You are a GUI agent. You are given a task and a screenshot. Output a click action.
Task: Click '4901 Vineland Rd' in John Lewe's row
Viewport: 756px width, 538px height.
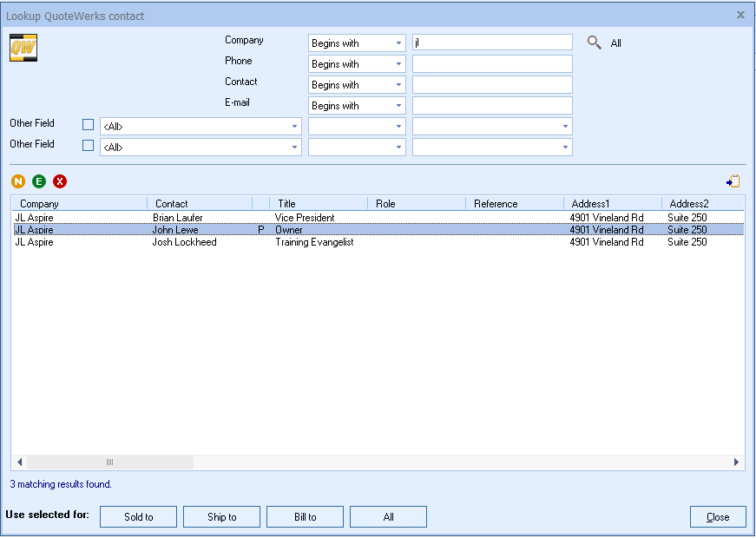[607, 229]
